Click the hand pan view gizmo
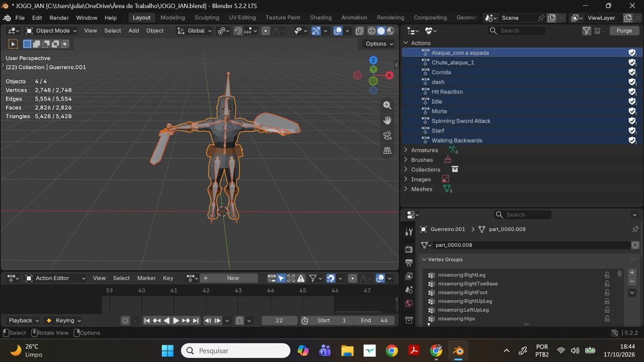 (x=387, y=120)
